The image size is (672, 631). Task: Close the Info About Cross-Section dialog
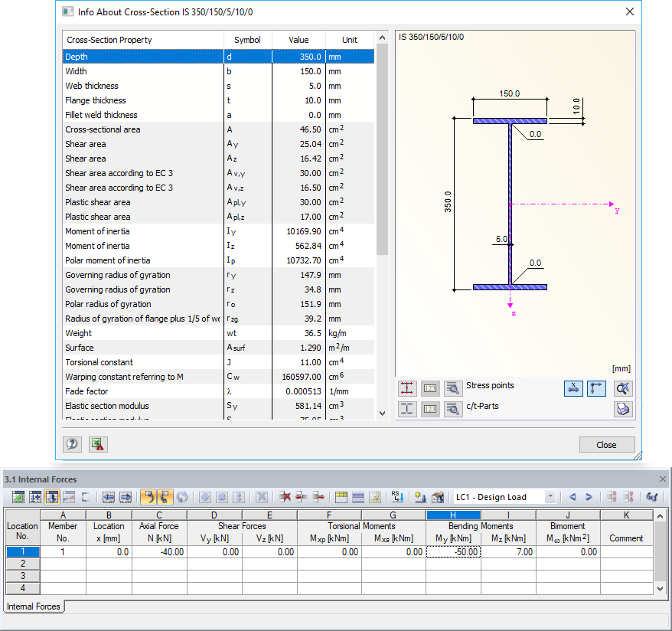[x=607, y=444]
